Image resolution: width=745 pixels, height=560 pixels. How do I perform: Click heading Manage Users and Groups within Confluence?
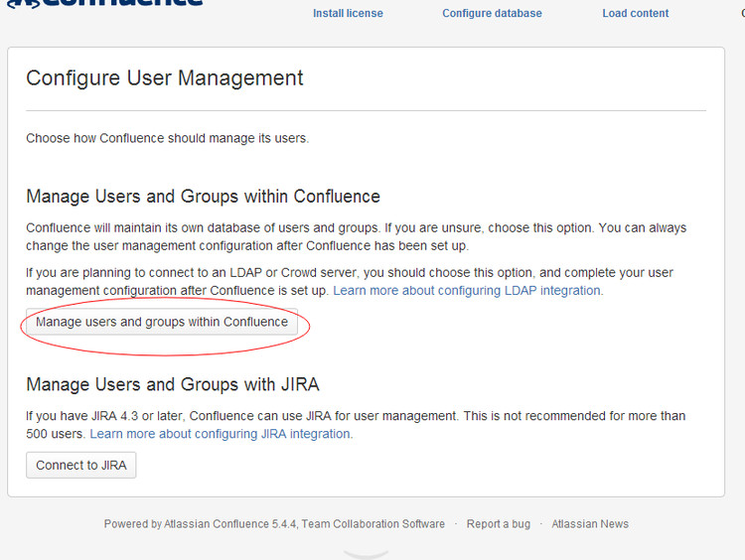(203, 197)
